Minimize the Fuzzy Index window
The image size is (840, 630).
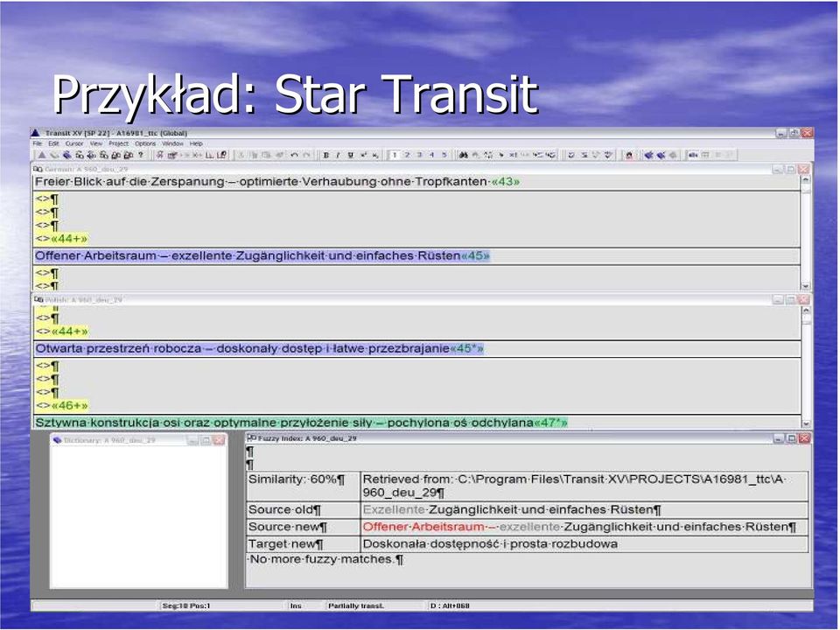pyautogui.click(x=779, y=438)
